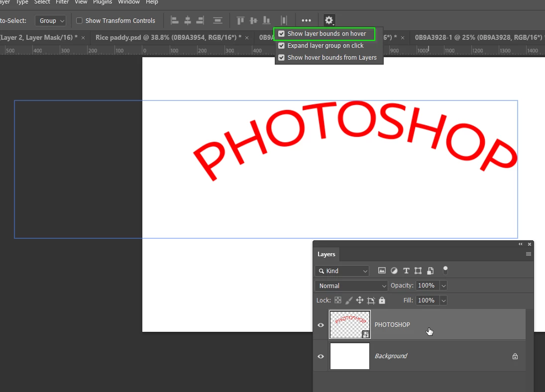The height and width of the screenshot is (392, 545).
Task: Select the Background layer name
Action: point(391,356)
